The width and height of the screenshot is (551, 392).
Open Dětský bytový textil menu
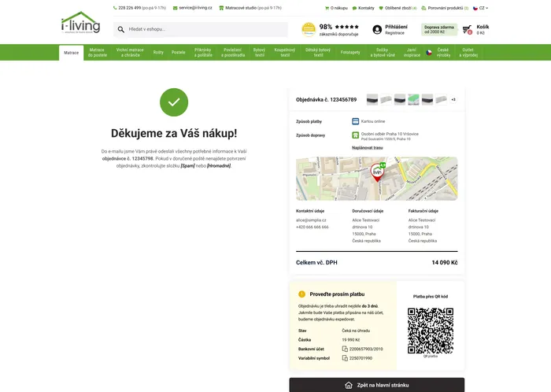[318, 52]
